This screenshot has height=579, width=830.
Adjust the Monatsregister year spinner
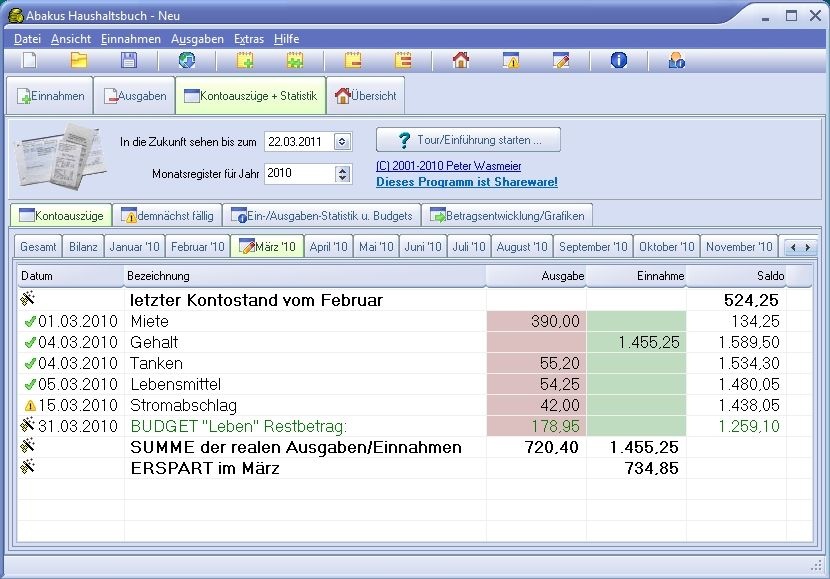343,173
